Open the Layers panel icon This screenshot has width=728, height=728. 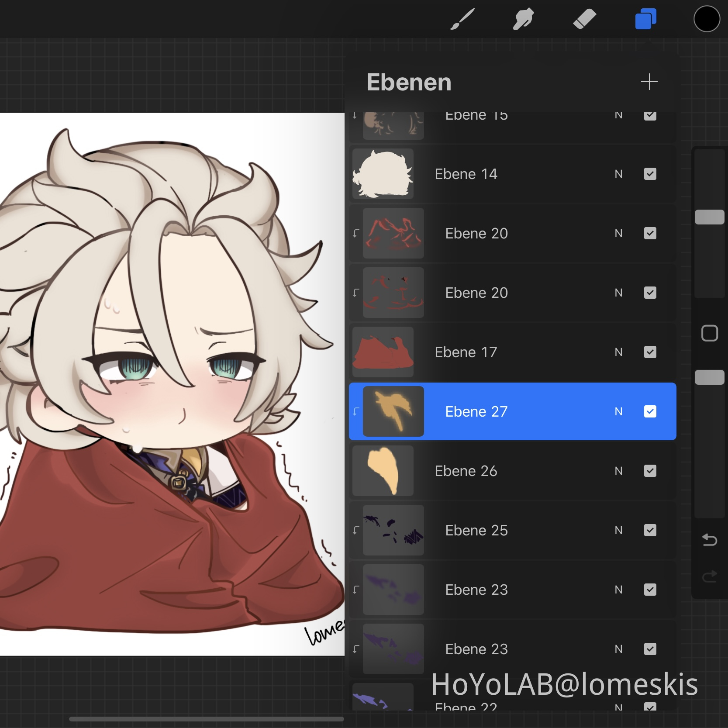[x=645, y=18]
